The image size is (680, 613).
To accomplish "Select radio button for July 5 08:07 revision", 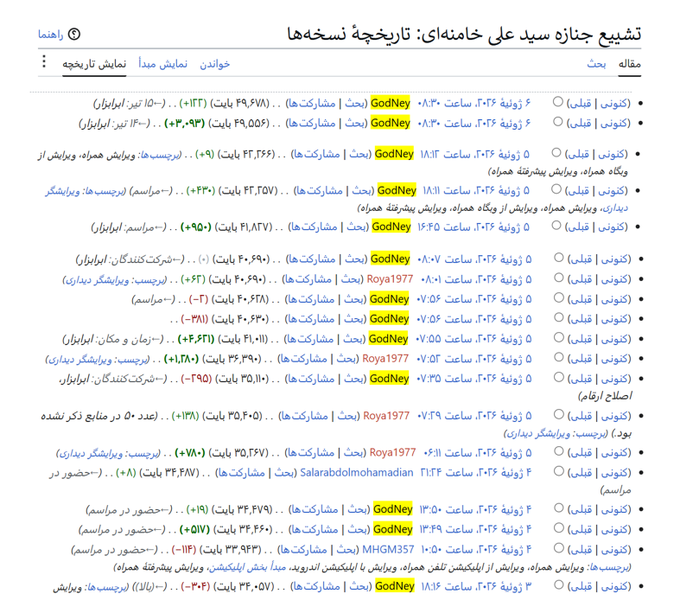I will tap(559, 258).
